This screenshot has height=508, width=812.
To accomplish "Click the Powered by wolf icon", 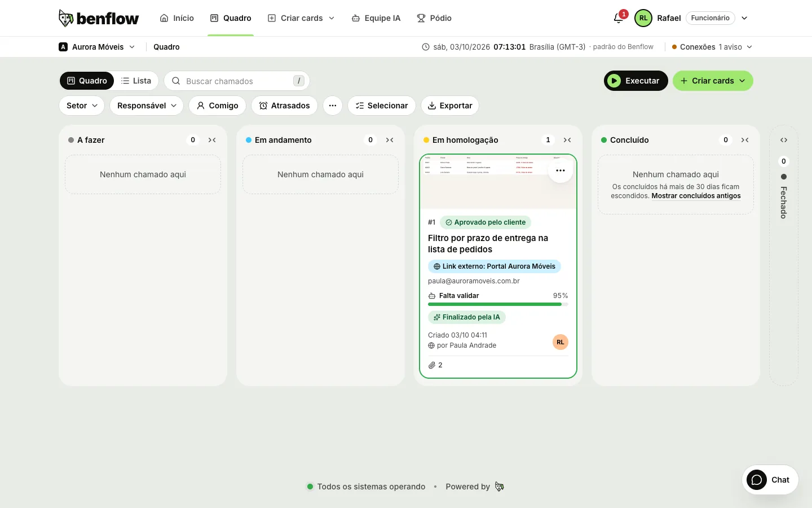I will click(x=500, y=487).
